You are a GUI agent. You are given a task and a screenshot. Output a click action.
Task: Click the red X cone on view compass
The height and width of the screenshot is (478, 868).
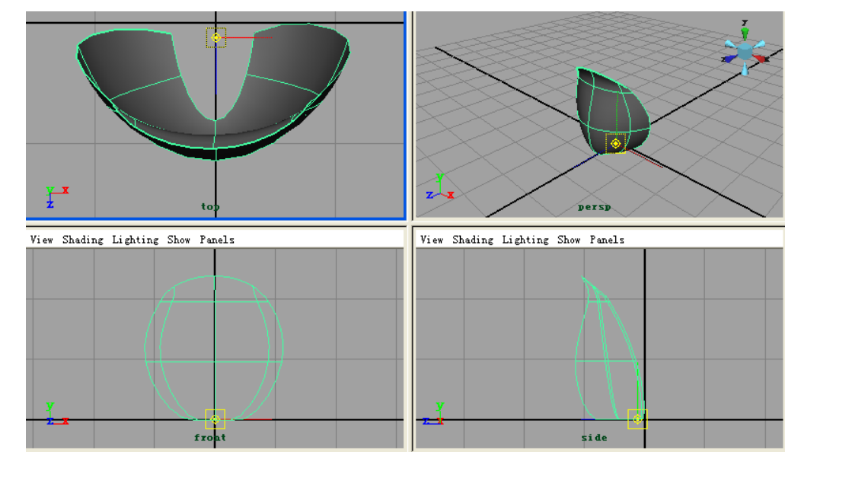pyautogui.click(x=760, y=58)
